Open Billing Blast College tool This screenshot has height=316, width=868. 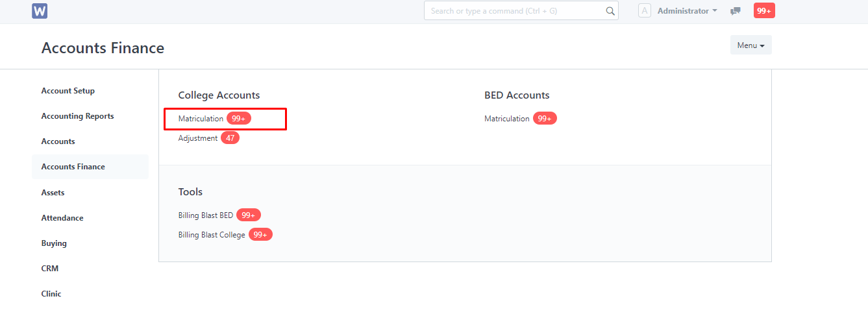212,235
